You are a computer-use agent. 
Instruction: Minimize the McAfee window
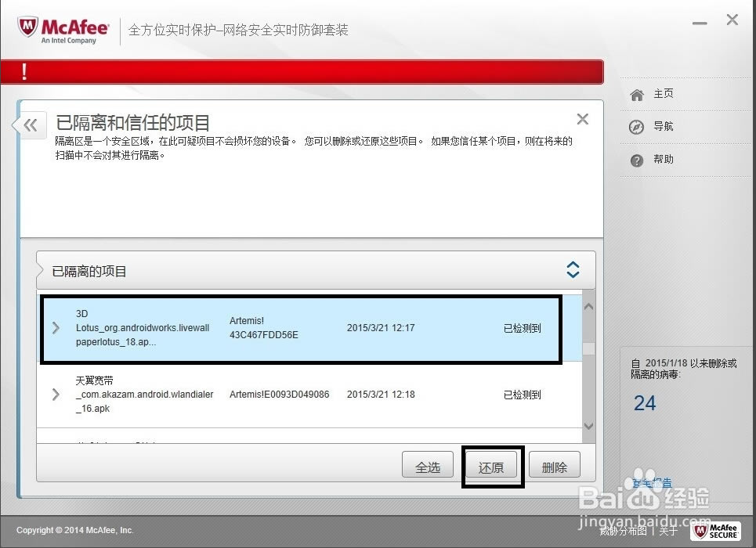(700, 23)
